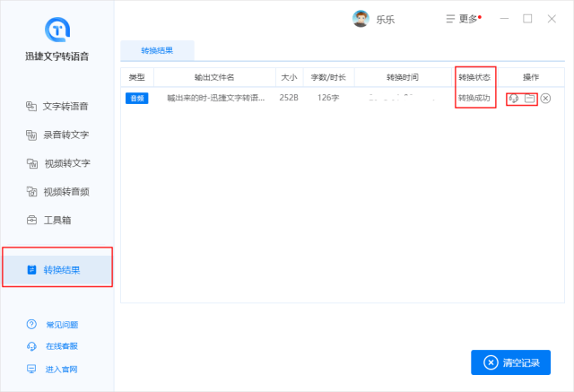Click the 类型 column header

click(137, 77)
